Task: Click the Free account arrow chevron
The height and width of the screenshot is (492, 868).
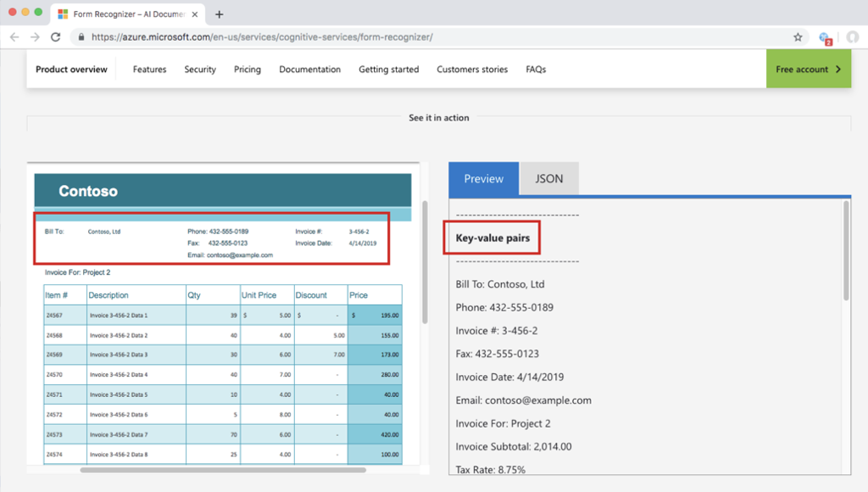Action: [838, 70]
